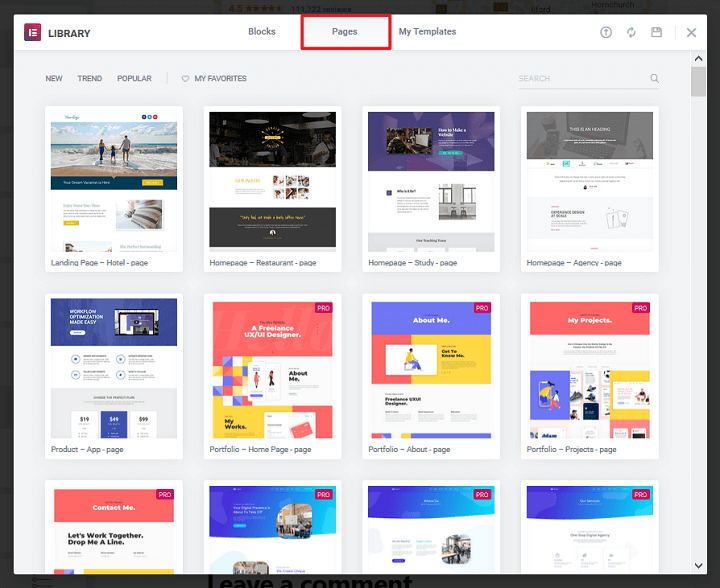Click the heart icon beside My Favorites
Screen dimensions: 720x588
185,79
